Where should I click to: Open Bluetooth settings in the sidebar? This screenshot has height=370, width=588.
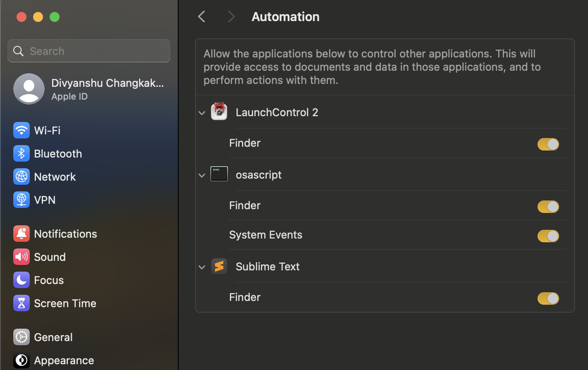point(58,153)
